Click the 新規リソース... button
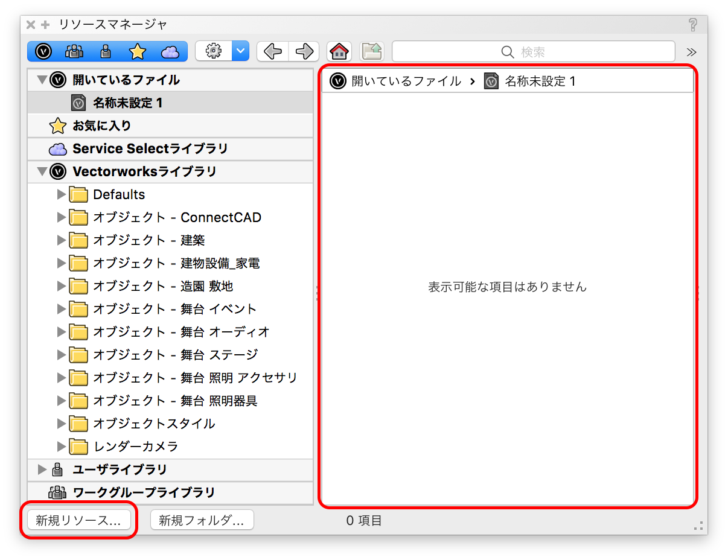 [79, 520]
